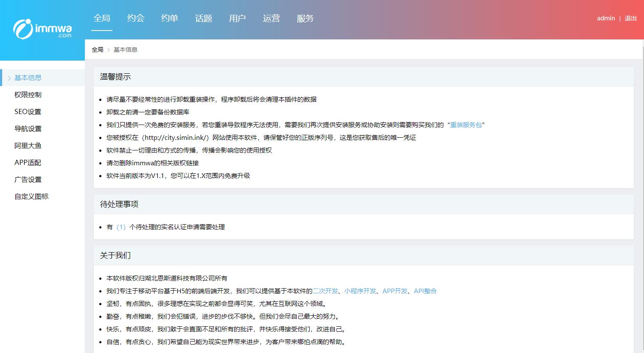Click 全局 in the breadcrumb
Viewport: 644px width, 353px height.
(x=98, y=50)
